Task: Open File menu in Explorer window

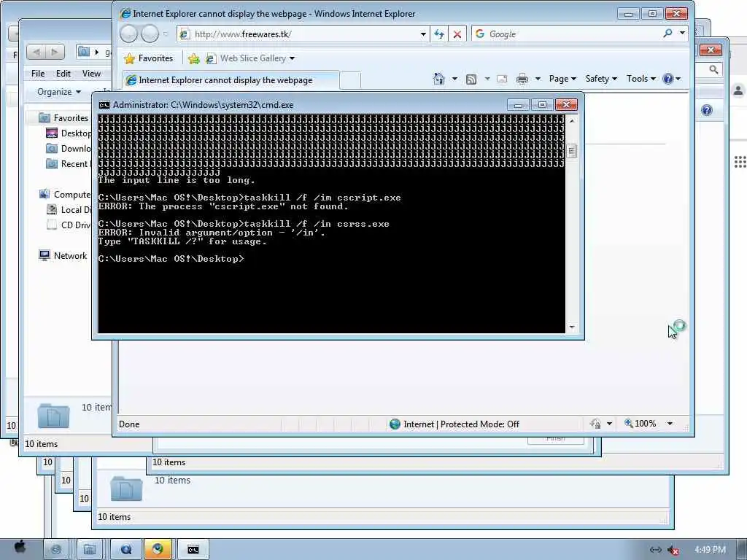Action: (x=38, y=74)
